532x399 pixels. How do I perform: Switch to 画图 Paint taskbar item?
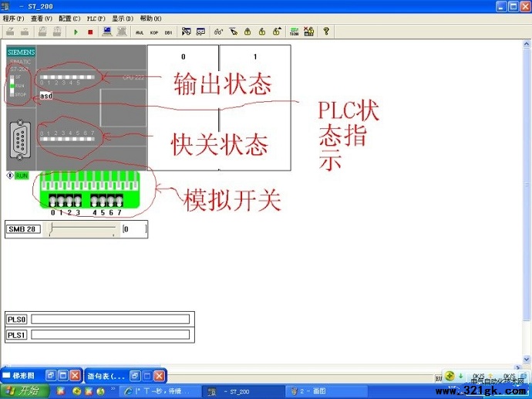pyautogui.click(x=326, y=392)
